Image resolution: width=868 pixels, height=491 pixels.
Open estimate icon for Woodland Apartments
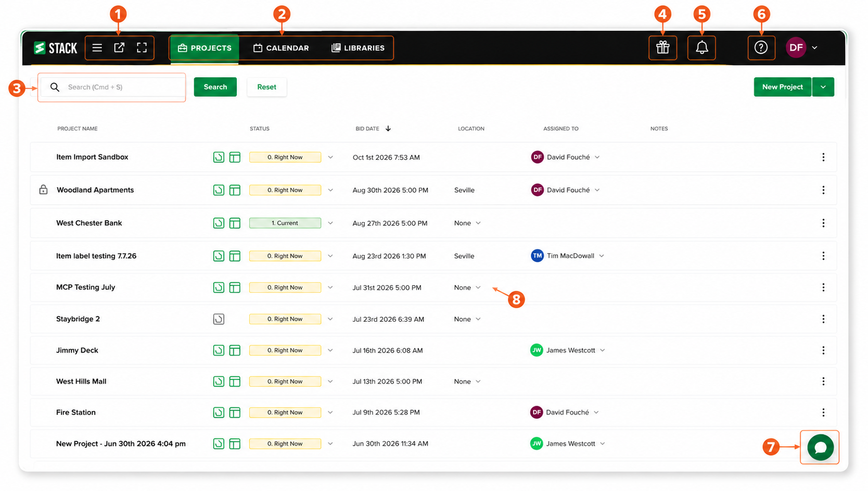point(235,190)
